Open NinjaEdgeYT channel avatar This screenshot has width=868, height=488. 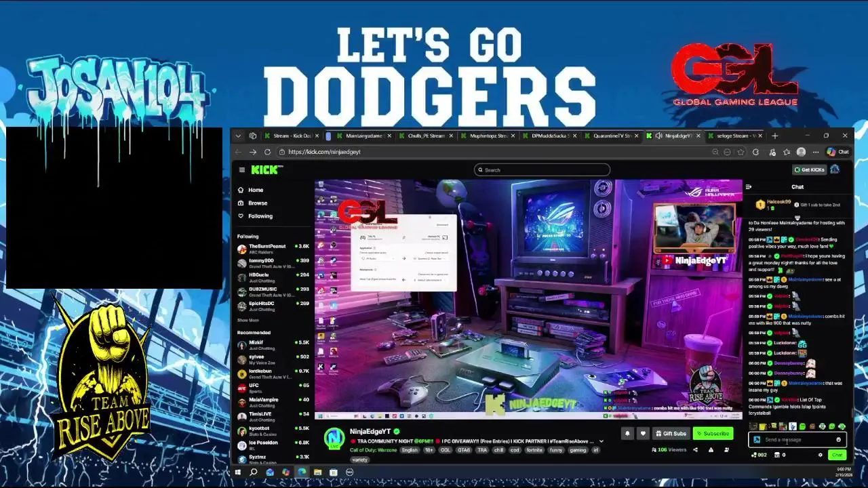(334, 439)
